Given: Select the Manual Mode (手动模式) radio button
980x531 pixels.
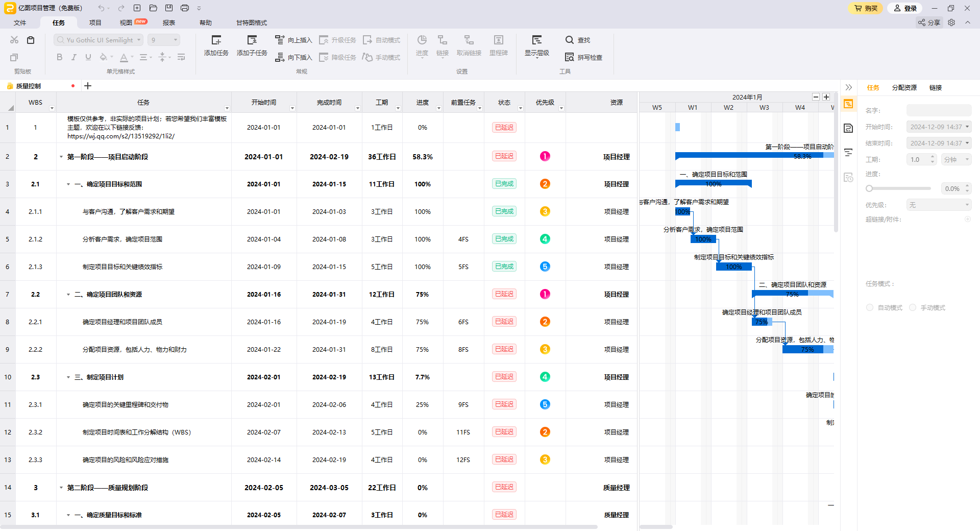Looking at the screenshot, I should [913, 307].
